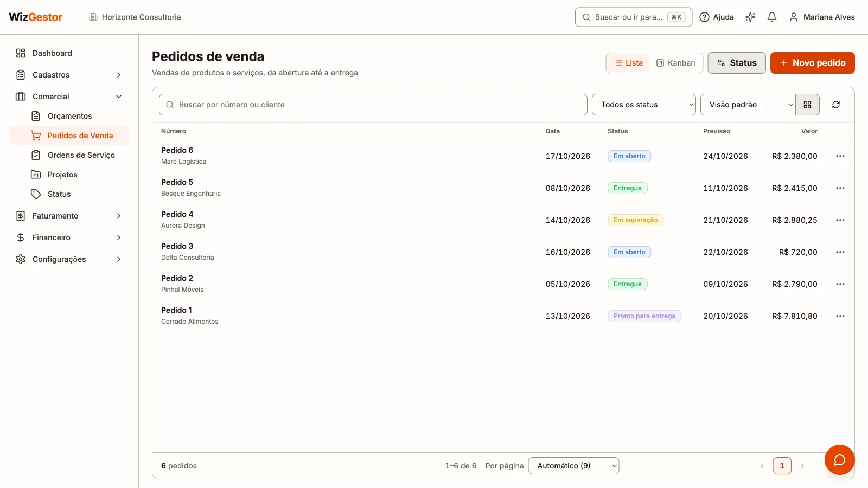This screenshot has width=868, height=488.
Task: Expand Cadastros sidebar section
Action: [69, 75]
